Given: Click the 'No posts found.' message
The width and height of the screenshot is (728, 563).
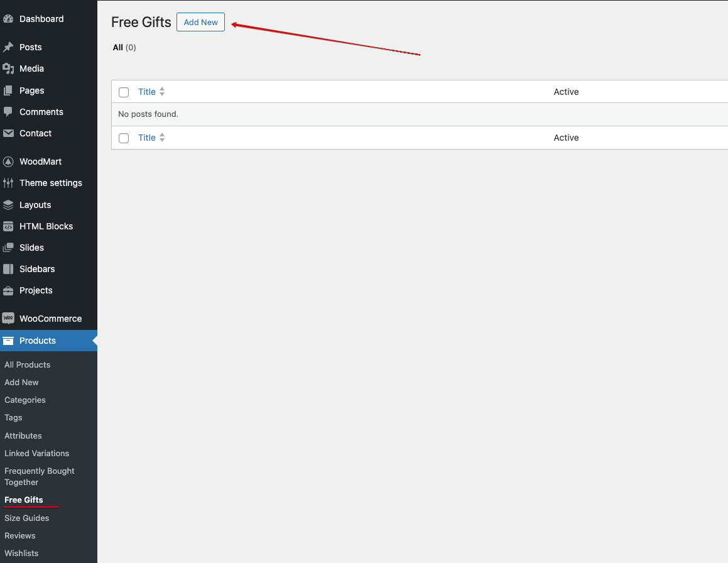Looking at the screenshot, I should pyautogui.click(x=148, y=114).
